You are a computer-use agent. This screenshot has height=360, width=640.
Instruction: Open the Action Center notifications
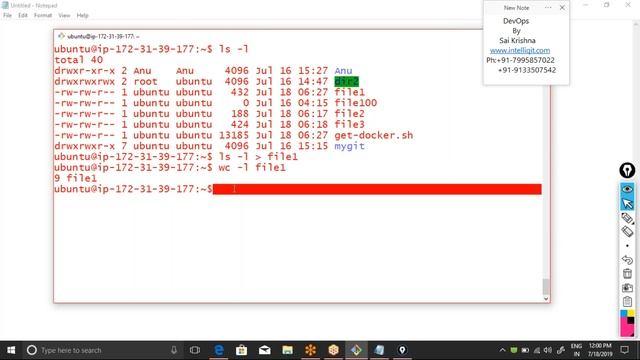coord(624,350)
